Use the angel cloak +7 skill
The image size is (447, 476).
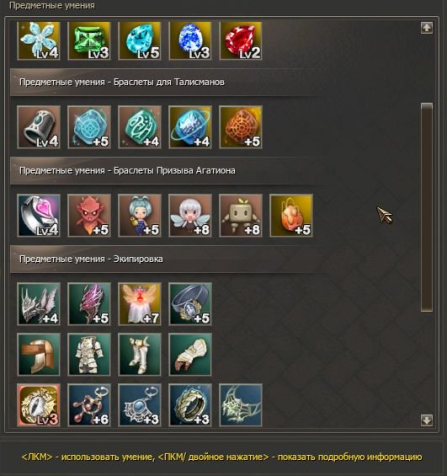[x=140, y=304]
